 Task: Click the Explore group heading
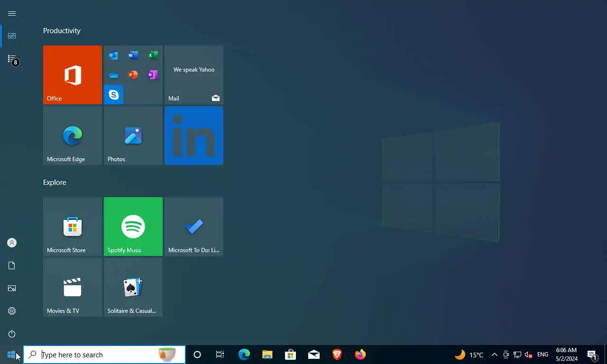(x=55, y=182)
